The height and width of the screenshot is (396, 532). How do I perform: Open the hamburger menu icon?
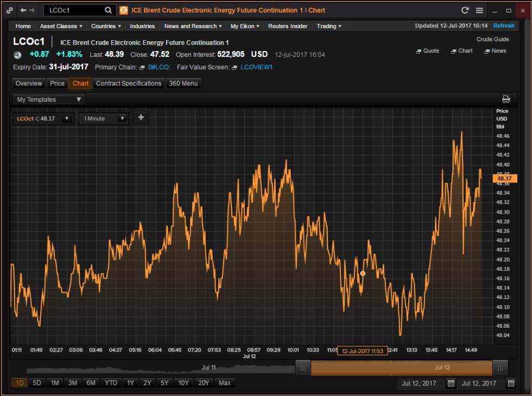click(479, 10)
